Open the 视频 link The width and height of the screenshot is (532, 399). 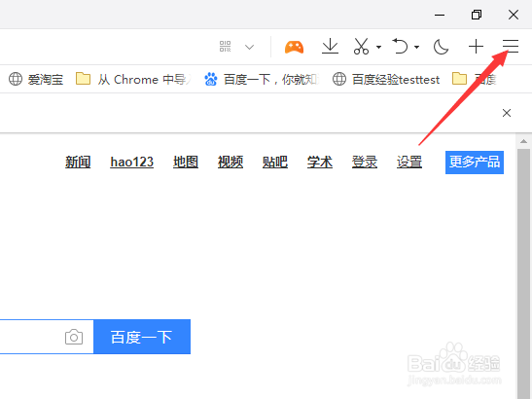(231, 162)
